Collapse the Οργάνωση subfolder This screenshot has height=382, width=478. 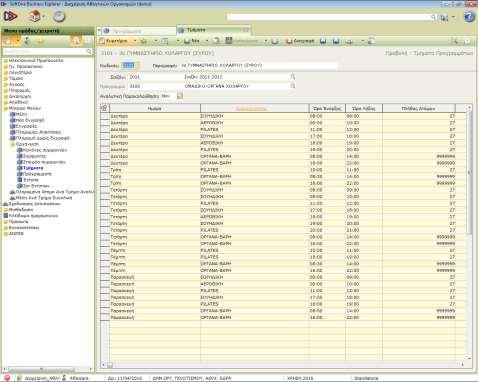coord(13,144)
